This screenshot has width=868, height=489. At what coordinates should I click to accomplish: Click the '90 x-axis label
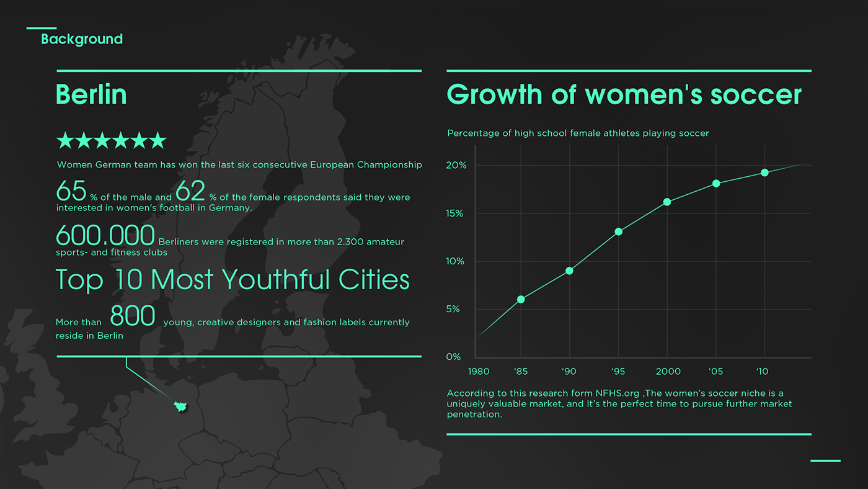click(x=569, y=372)
